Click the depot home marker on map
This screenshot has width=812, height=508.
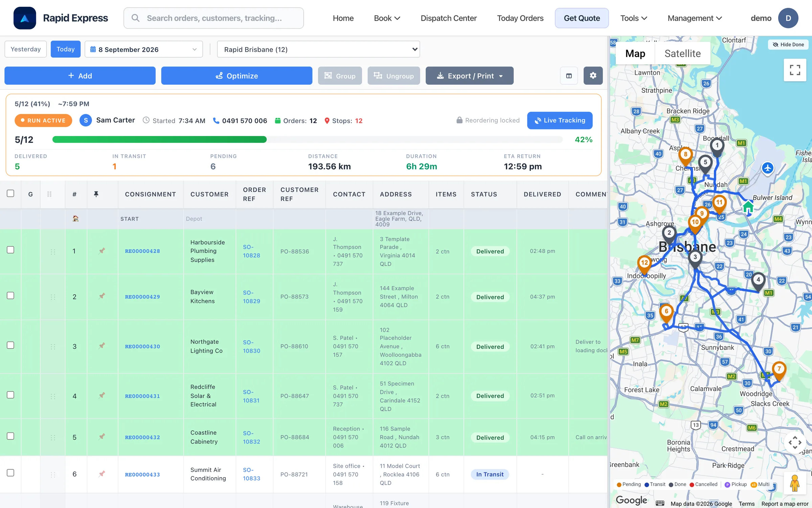[x=748, y=206]
